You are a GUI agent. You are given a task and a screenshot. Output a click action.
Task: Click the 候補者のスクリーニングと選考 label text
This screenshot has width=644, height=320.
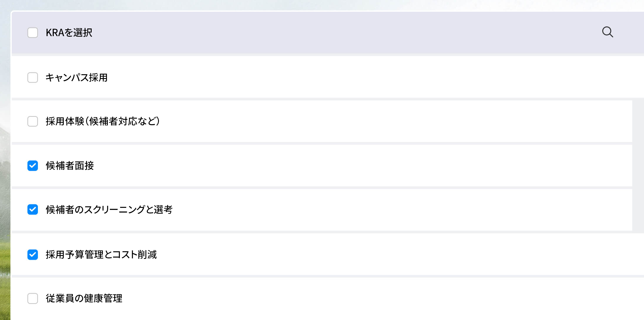[109, 210]
